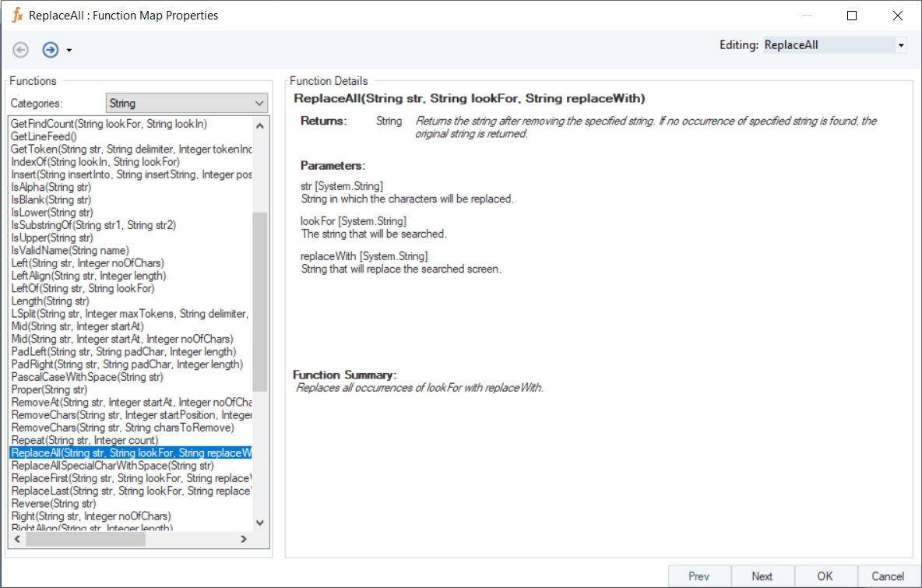Click the back navigation arrow icon
922x588 pixels.
pyautogui.click(x=21, y=50)
